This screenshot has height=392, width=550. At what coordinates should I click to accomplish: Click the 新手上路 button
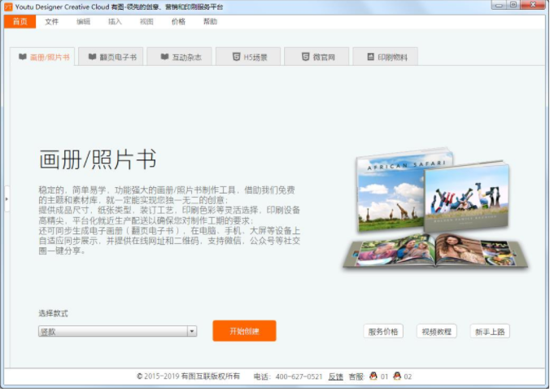(x=490, y=332)
